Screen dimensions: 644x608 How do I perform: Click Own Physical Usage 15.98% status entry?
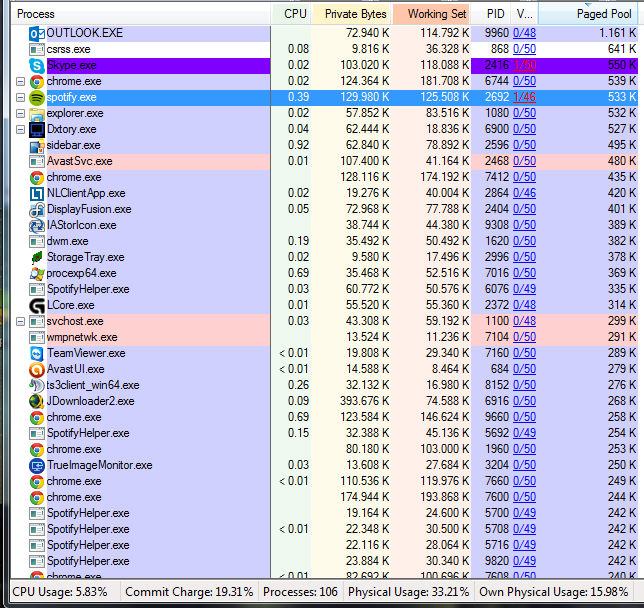click(x=553, y=592)
